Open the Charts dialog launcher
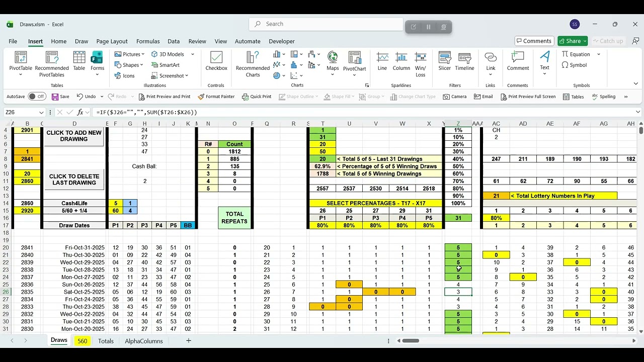Screen dimensions: 644x362 [367, 85]
